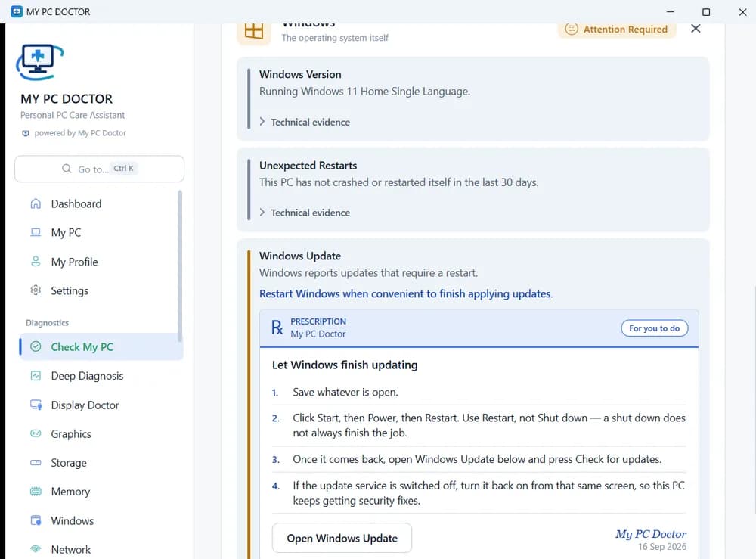
Task: Click the Attention Required face icon
Action: click(572, 29)
